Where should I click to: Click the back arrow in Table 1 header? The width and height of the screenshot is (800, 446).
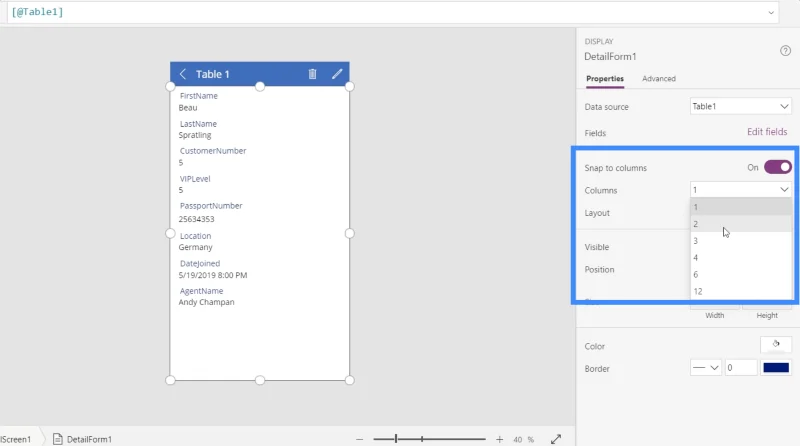coord(183,74)
